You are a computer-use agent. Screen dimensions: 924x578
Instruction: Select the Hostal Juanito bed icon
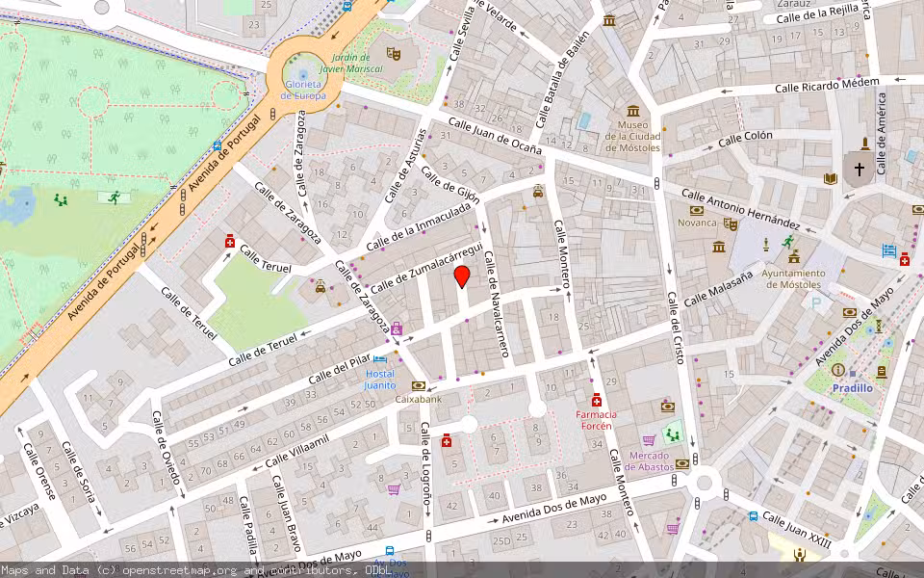(380, 359)
